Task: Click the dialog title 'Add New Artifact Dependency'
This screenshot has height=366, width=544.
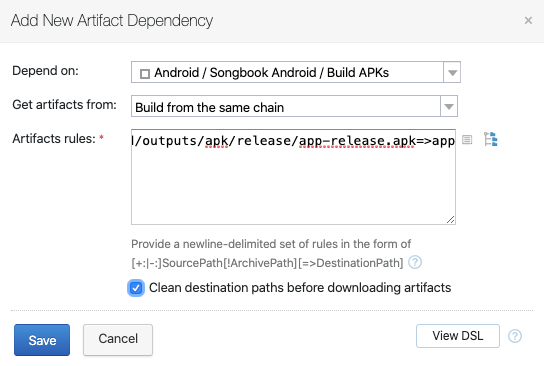Action: (112, 20)
